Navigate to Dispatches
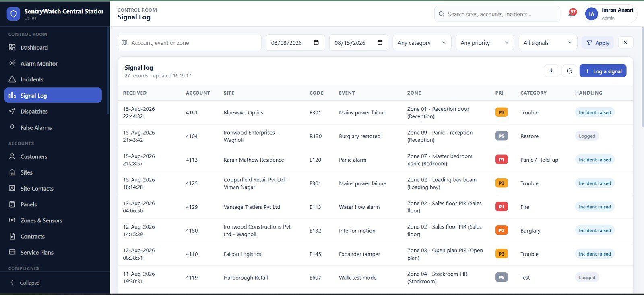 (53, 111)
